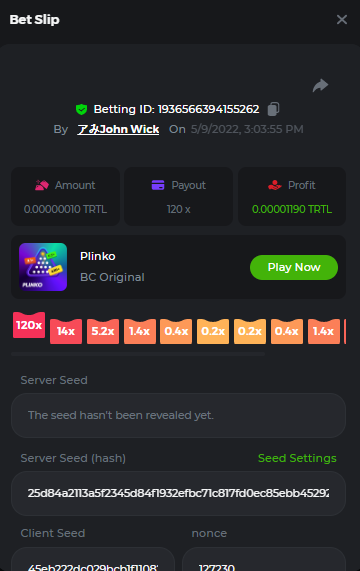
Task: Copy the Betting ID with the copy icon
Action: (x=273, y=109)
